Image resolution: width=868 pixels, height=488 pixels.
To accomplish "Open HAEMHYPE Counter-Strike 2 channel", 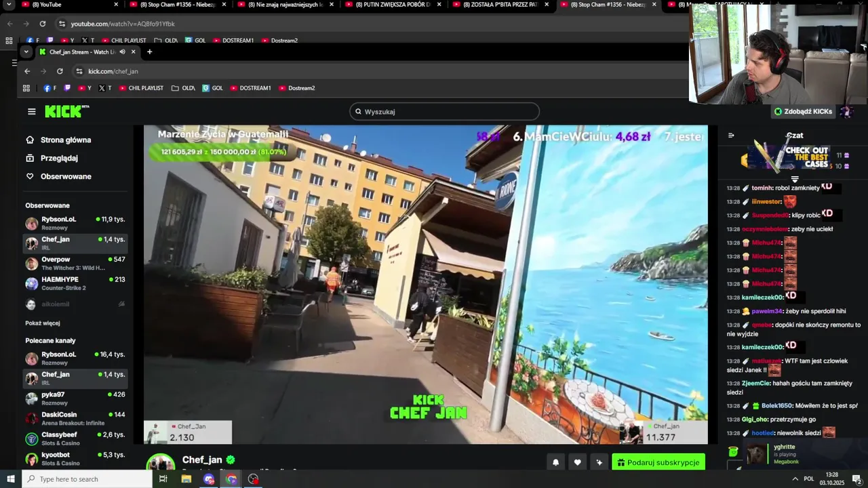I will pos(75,283).
